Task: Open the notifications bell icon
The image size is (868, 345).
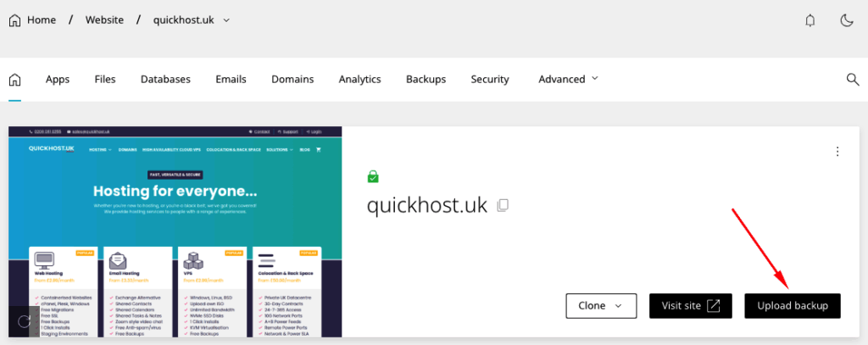Action: (810, 20)
